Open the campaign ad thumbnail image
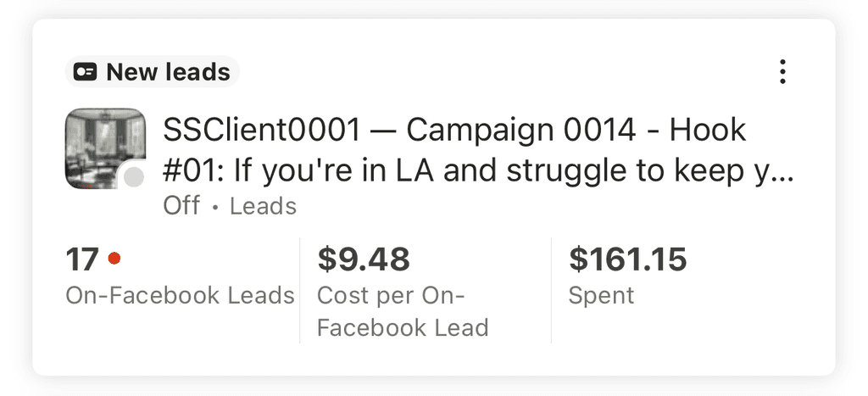 103,147
